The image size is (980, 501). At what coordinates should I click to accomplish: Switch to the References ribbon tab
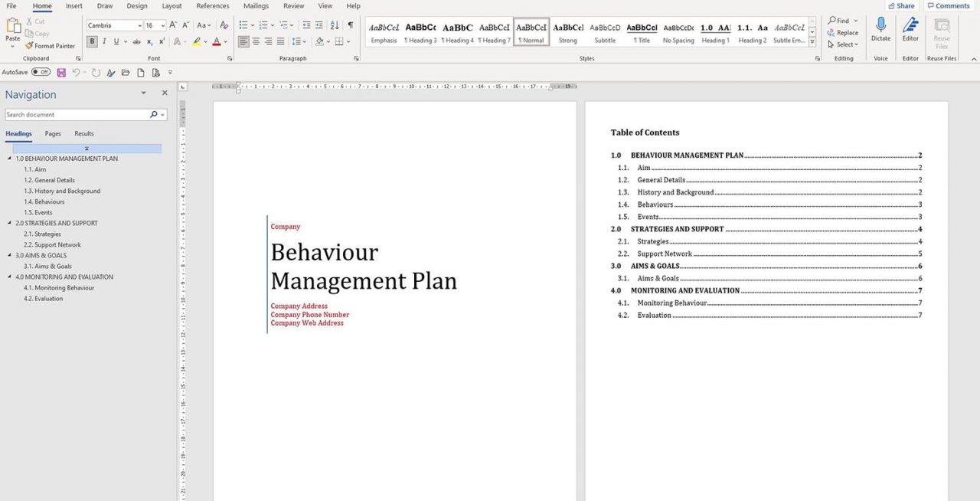pyautogui.click(x=212, y=5)
